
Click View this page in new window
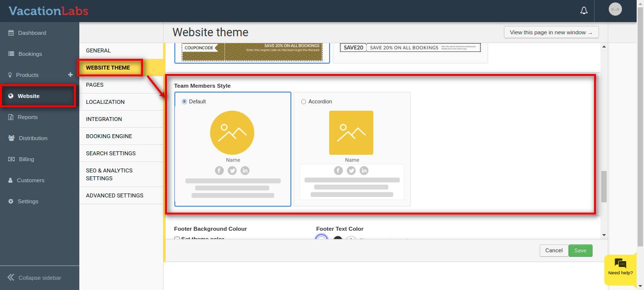(x=551, y=32)
